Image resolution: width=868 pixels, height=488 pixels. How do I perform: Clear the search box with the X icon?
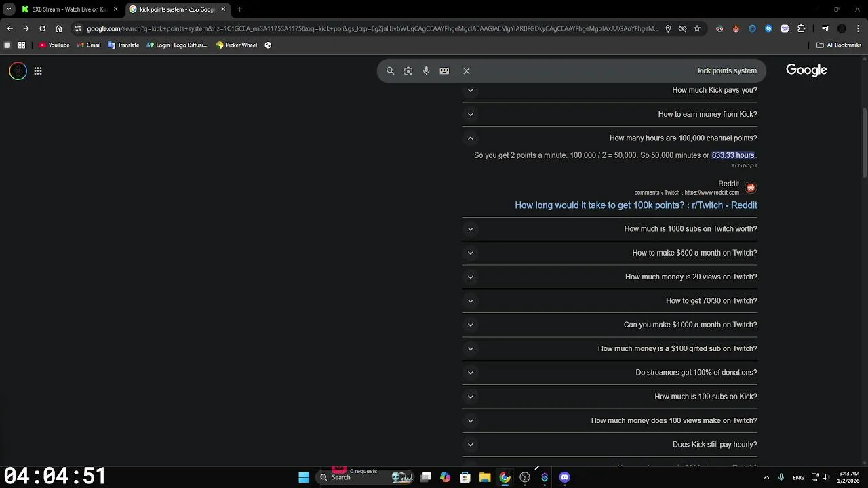click(x=467, y=70)
